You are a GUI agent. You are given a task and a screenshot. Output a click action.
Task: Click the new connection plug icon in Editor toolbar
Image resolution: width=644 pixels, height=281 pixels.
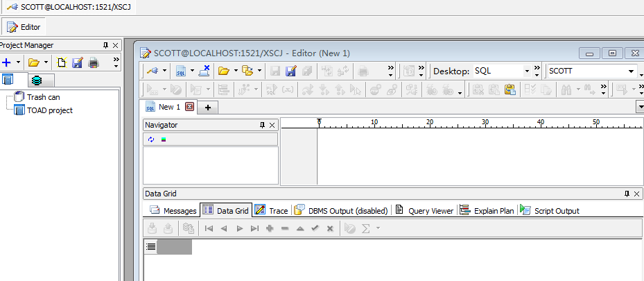pos(153,71)
